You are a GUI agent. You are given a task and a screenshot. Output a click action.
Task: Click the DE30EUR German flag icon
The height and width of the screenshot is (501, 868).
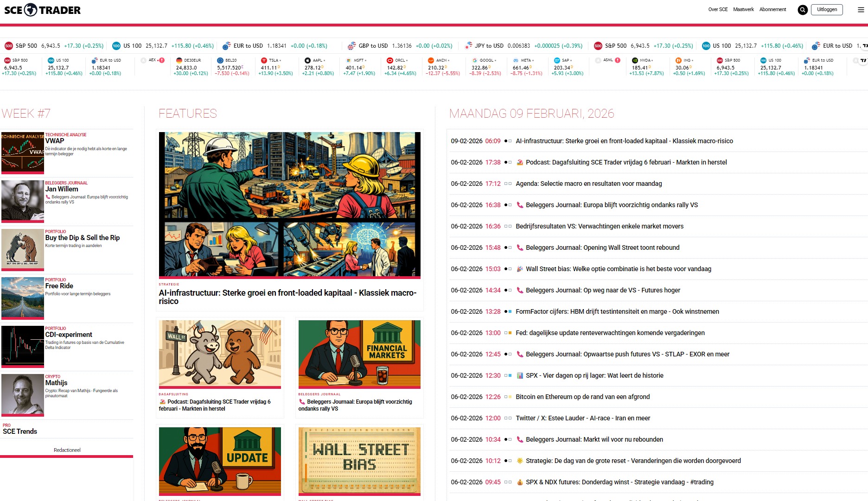pyautogui.click(x=179, y=60)
